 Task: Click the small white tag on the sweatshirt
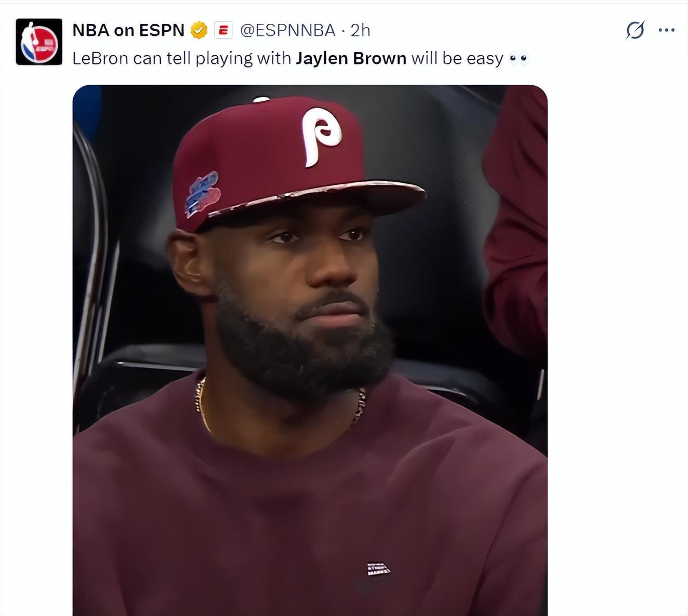[378, 569]
